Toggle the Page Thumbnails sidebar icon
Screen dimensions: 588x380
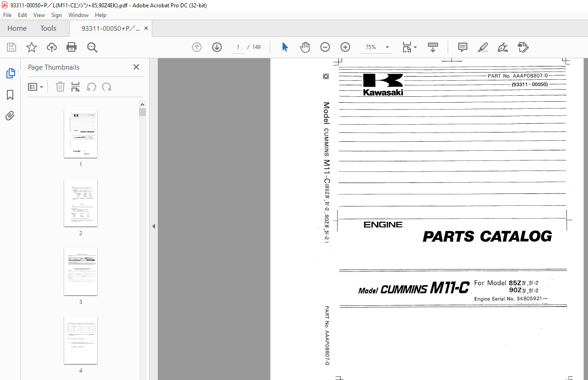pyautogui.click(x=10, y=73)
